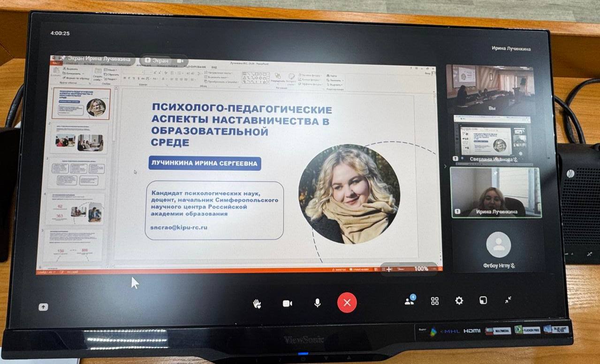600x364 pixels.
Task: End the call with red button
Action: [x=347, y=303]
